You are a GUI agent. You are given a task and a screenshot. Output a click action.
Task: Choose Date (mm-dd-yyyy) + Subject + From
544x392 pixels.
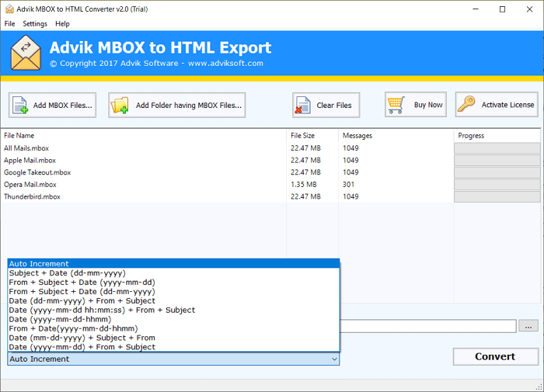click(173, 338)
